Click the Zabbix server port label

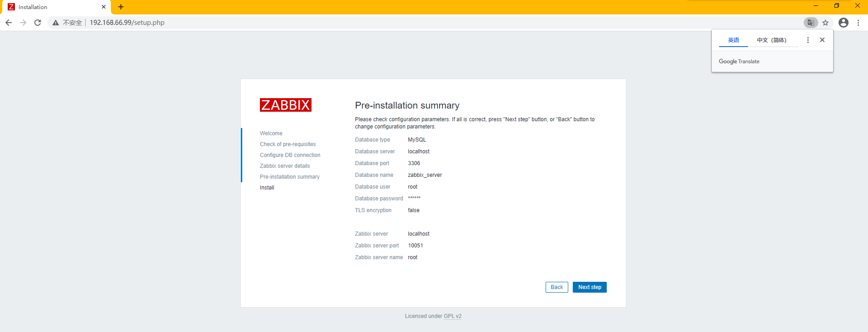click(x=377, y=246)
